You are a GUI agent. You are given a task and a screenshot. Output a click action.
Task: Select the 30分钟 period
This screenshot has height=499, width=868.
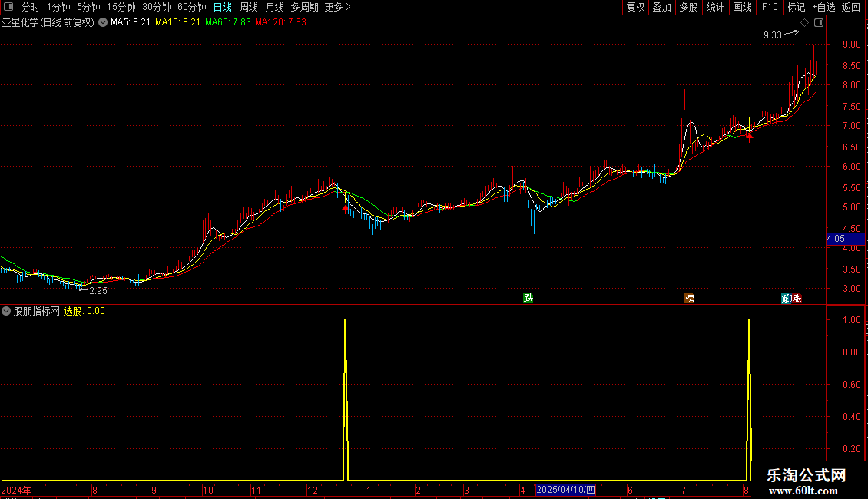[x=156, y=7]
